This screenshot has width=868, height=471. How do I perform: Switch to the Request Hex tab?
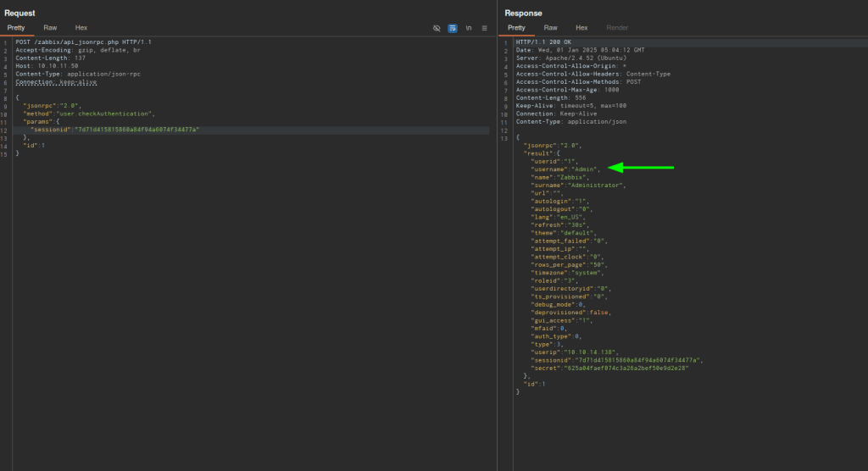click(x=81, y=28)
